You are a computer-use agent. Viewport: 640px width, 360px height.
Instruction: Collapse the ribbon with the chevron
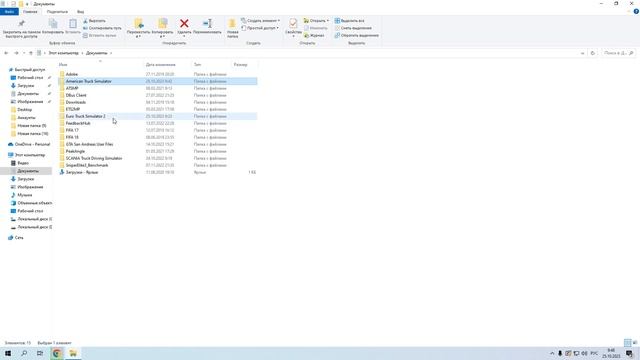629,12
